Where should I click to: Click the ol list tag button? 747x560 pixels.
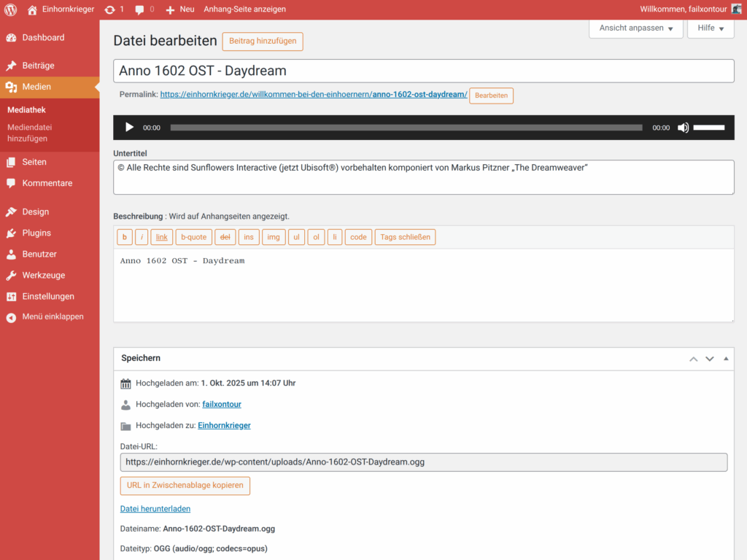point(316,237)
